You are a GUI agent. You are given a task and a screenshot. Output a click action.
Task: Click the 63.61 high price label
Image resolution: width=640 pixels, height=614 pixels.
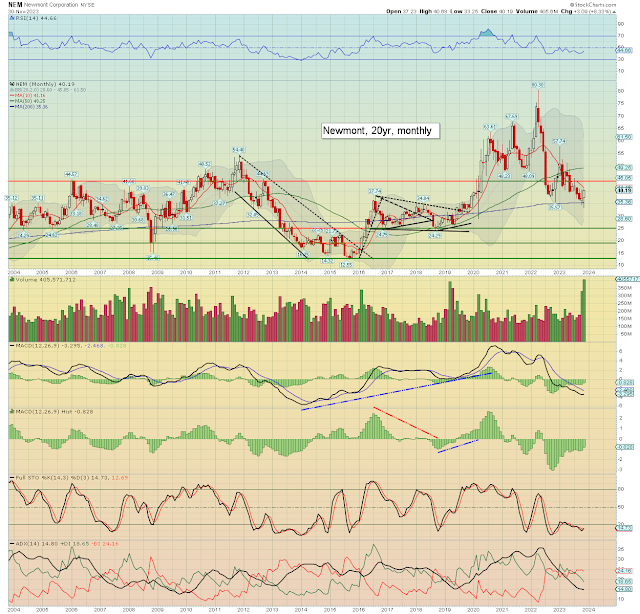pyautogui.click(x=489, y=127)
